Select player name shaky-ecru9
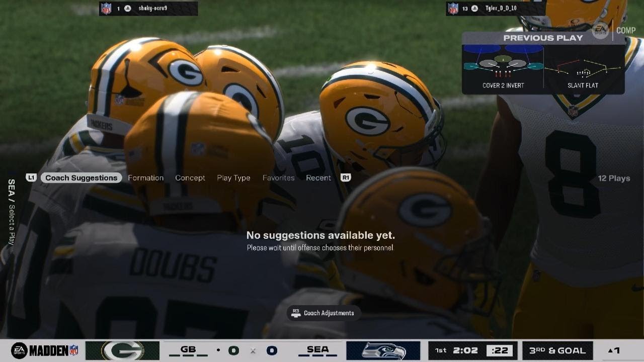The height and width of the screenshot is (362, 644). [x=153, y=9]
